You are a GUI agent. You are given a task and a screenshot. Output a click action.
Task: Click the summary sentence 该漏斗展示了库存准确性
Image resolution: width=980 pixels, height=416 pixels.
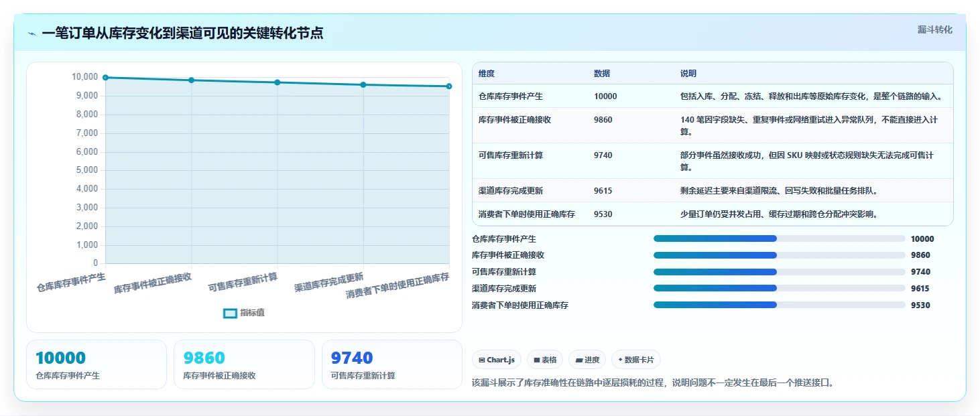[653, 383]
